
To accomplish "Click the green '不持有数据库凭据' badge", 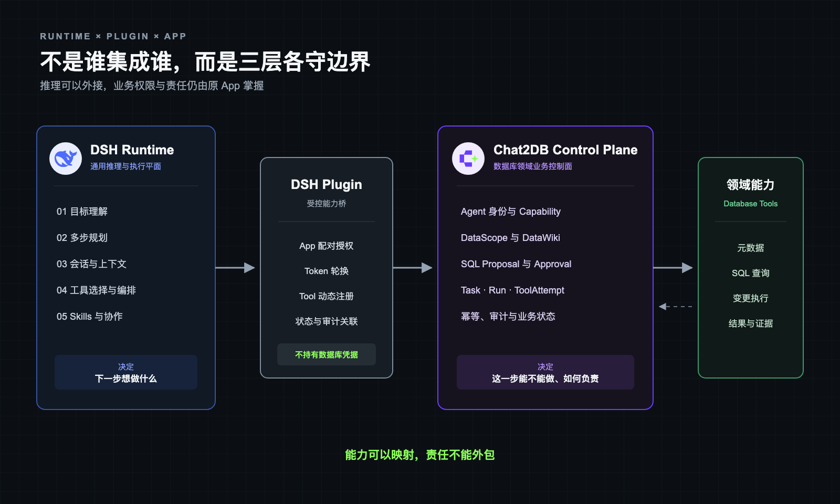I will click(327, 354).
